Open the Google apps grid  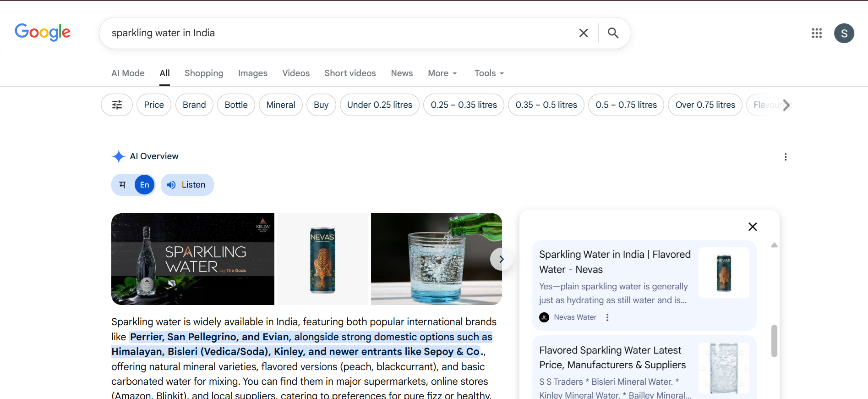[816, 33]
